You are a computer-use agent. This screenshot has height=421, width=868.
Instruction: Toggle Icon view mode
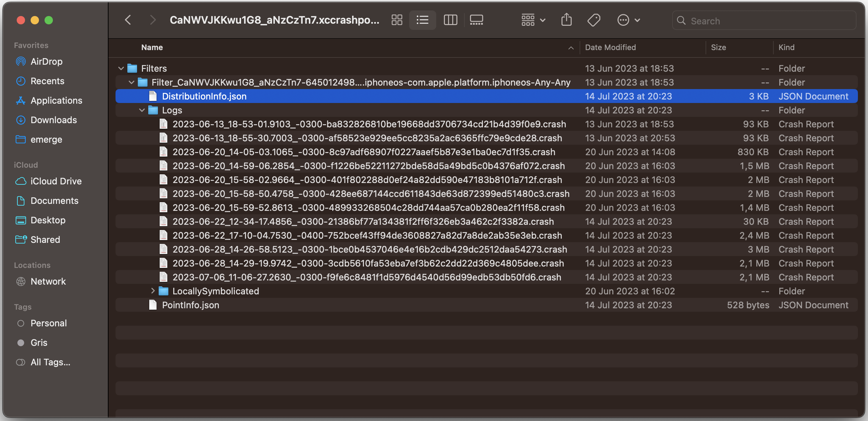397,20
